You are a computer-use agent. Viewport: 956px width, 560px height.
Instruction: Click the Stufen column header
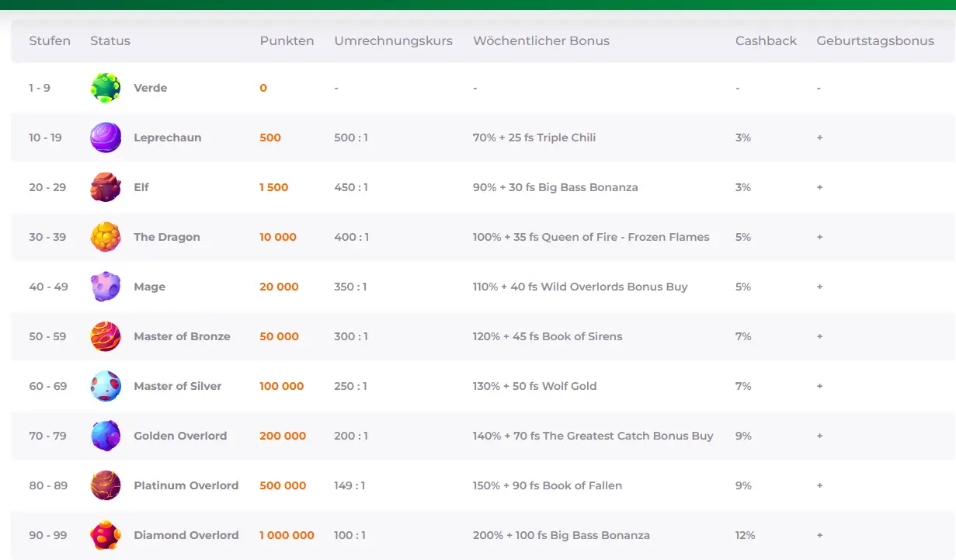click(x=50, y=41)
